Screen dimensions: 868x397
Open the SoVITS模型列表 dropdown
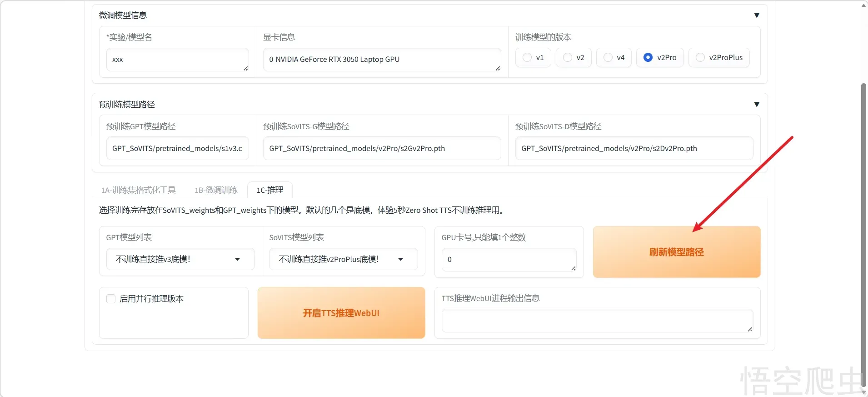(343, 259)
